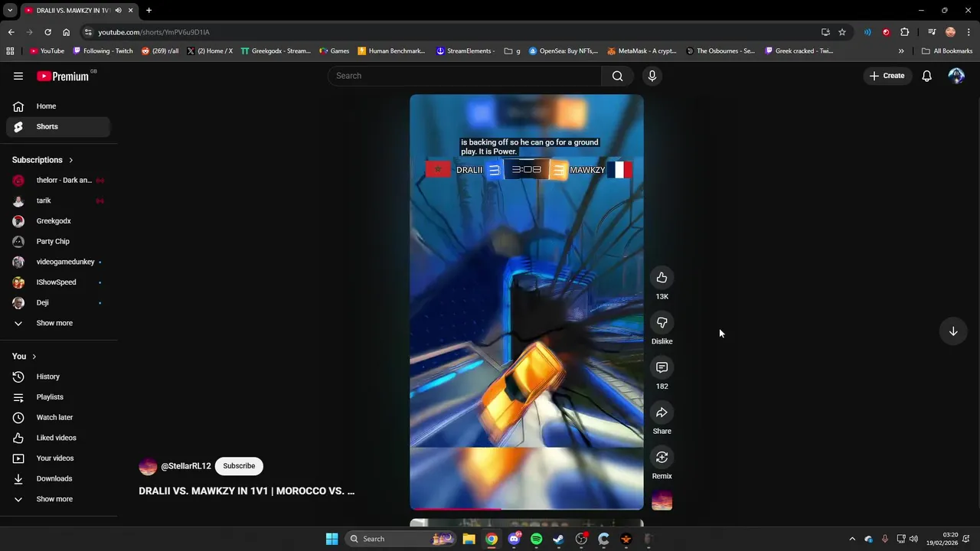
Task: Open the 'g' bookmarks folder
Action: point(512,51)
